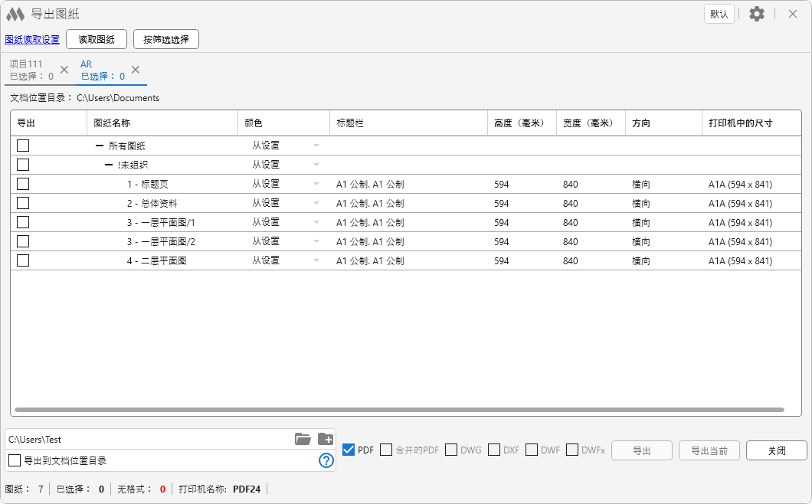The image size is (812, 504).
Task: Close the 项目111 tab with its X
Action: click(64, 70)
